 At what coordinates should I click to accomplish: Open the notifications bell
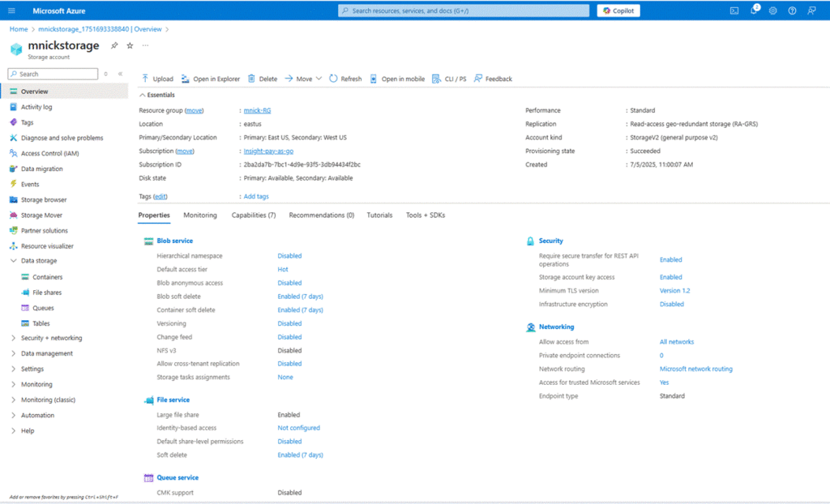(x=753, y=11)
